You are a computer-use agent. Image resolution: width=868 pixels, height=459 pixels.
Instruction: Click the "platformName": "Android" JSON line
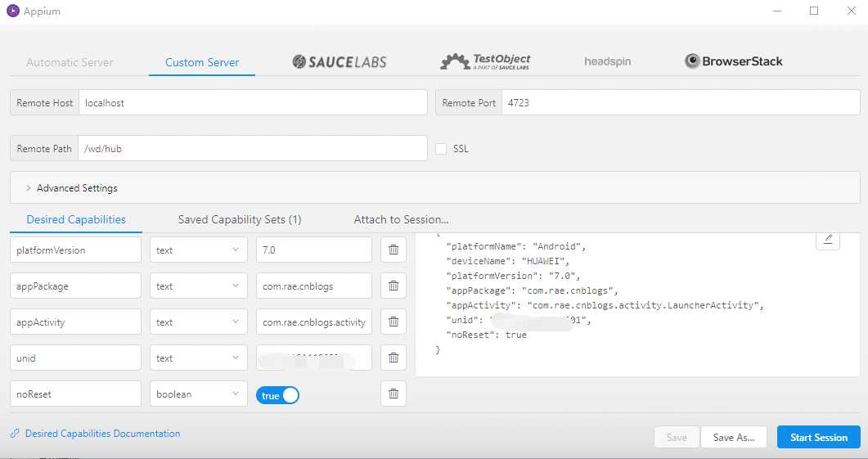click(x=516, y=246)
